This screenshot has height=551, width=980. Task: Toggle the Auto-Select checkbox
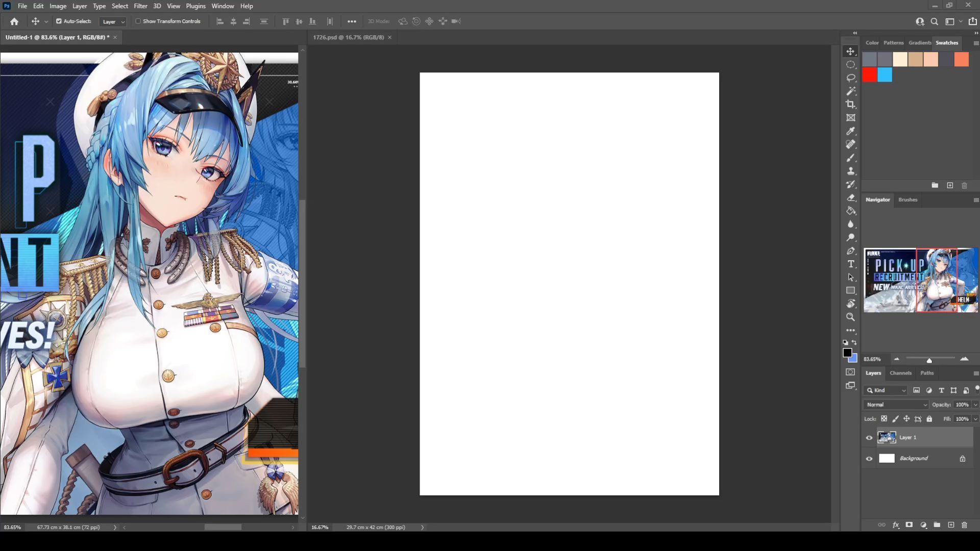point(59,21)
